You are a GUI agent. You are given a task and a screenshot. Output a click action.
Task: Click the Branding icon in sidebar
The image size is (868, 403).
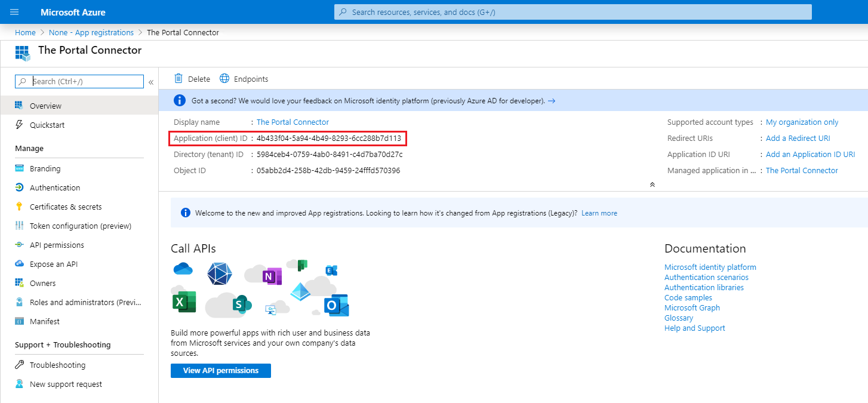point(19,168)
